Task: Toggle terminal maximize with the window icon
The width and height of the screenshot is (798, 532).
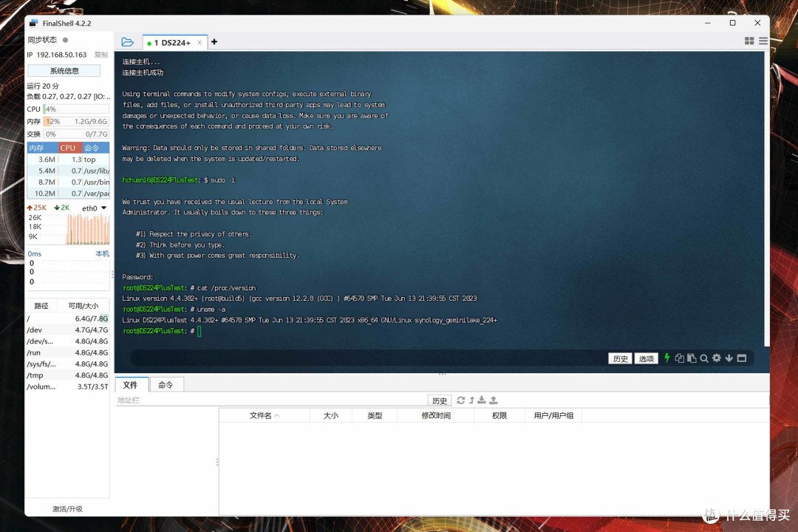Action: click(741, 358)
